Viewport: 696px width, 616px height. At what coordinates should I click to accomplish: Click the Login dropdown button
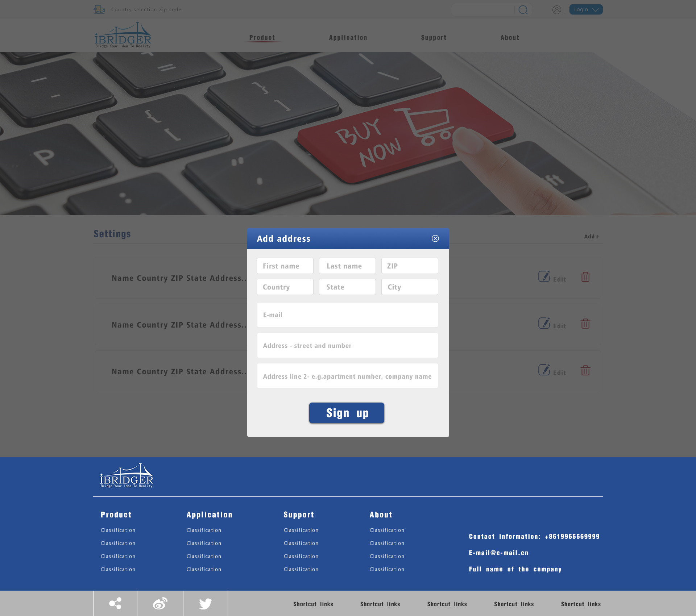pyautogui.click(x=586, y=9)
